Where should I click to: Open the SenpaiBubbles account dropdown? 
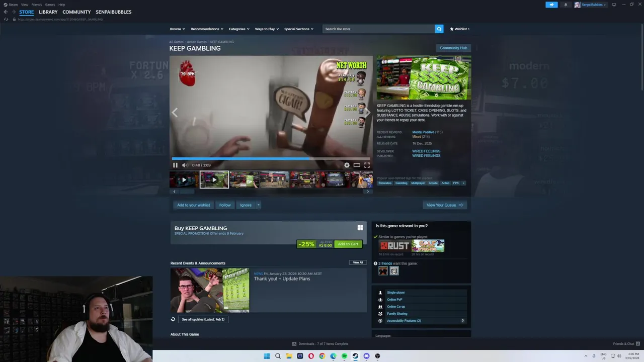point(590,5)
